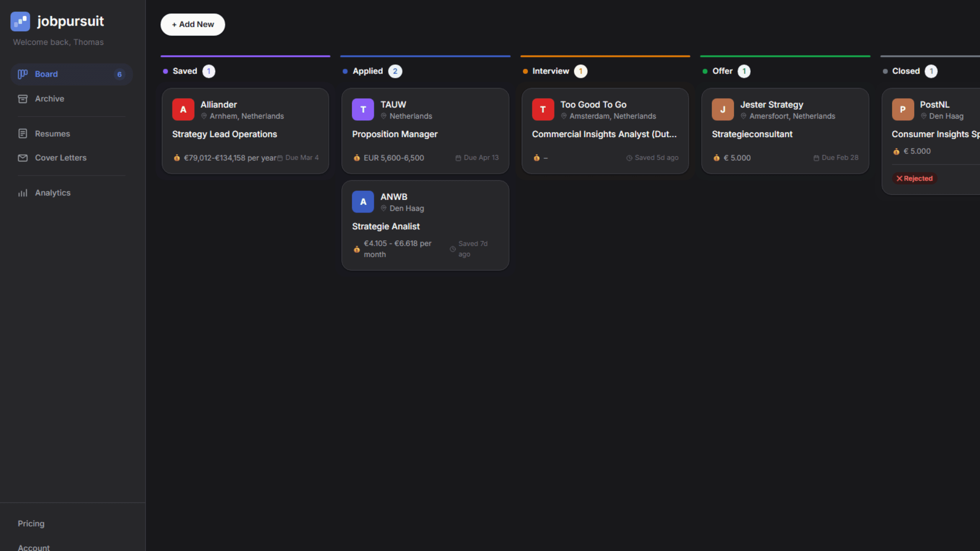The width and height of the screenshot is (980, 551).
Task: Select the Resumes document icon
Action: point(22,134)
